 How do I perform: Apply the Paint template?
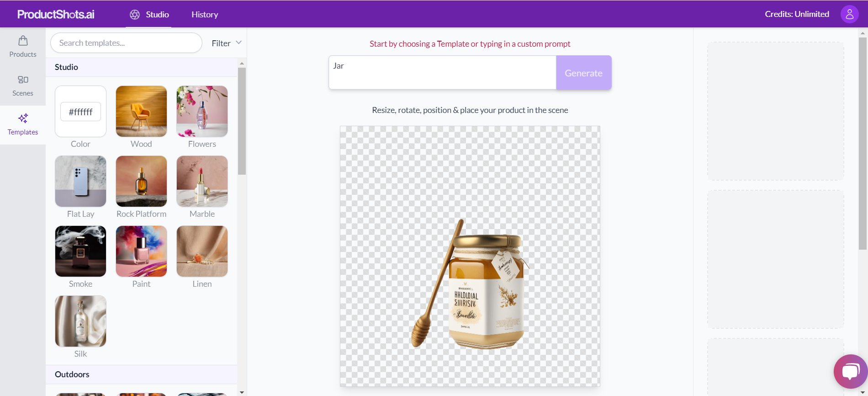point(141,252)
